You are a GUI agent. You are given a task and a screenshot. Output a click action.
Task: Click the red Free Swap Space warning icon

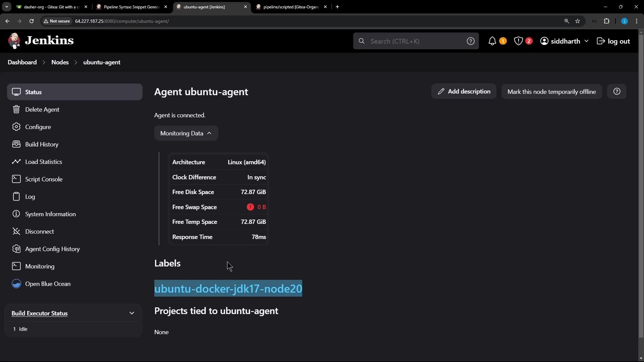pyautogui.click(x=250, y=207)
